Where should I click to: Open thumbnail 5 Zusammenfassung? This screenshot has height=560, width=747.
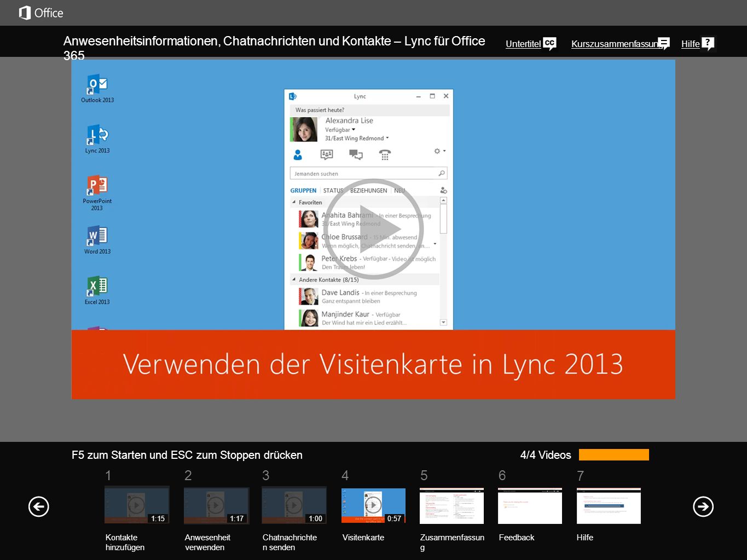(x=451, y=506)
